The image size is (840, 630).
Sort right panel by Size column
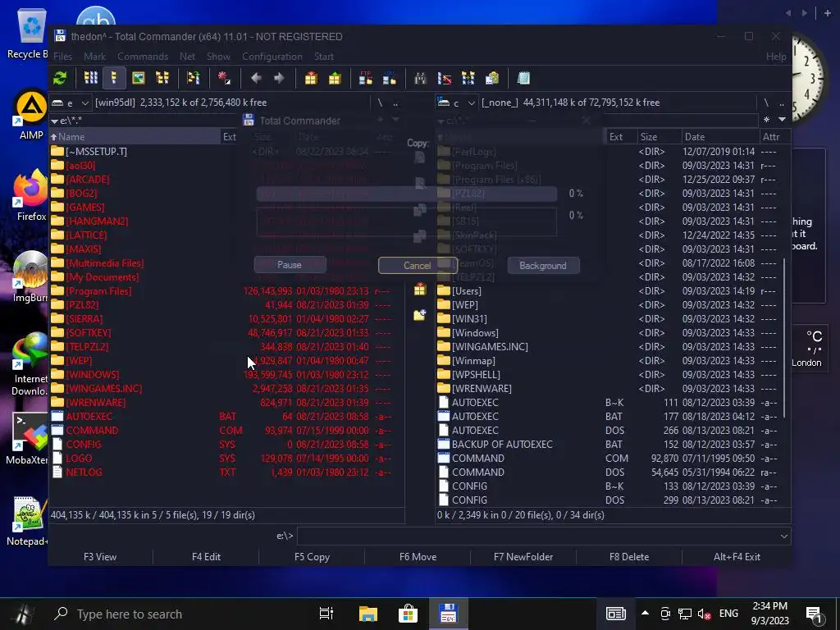click(659, 137)
